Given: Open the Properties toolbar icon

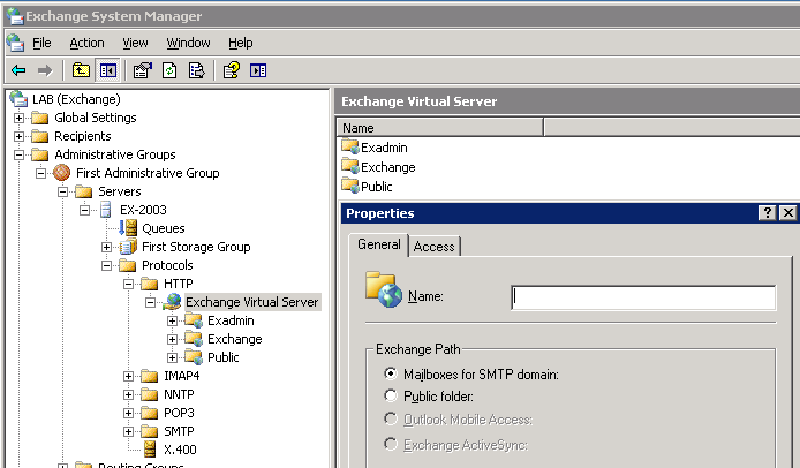Looking at the screenshot, I should [142, 70].
